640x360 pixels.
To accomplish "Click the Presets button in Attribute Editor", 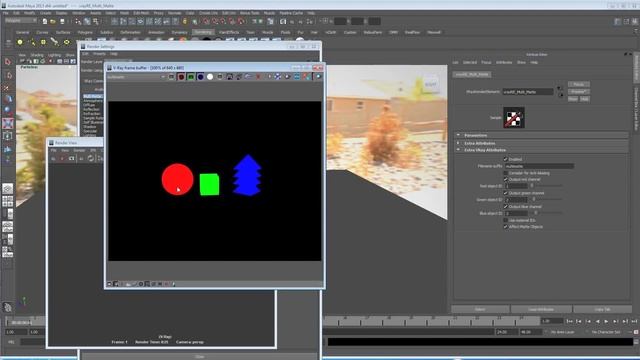I will pyautogui.click(x=578, y=91).
